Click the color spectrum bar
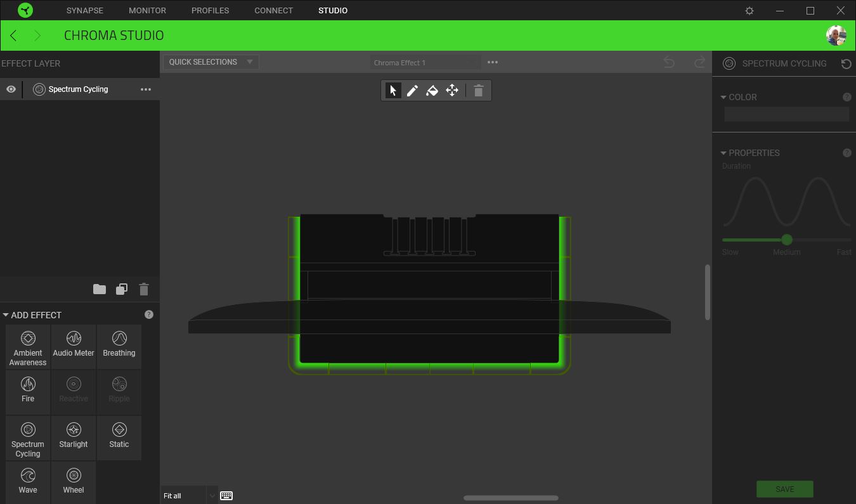This screenshot has height=504, width=856. [x=786, y=114]
